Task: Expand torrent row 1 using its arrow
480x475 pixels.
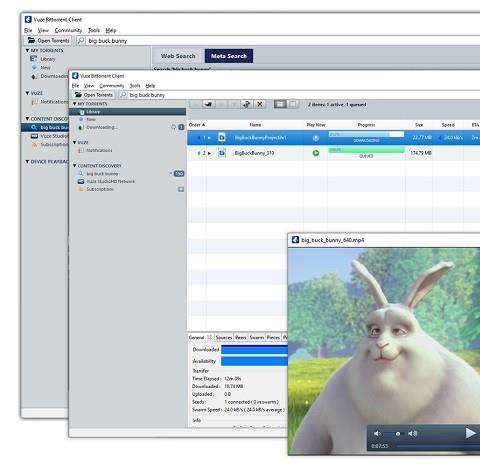Action: (209, 138)
